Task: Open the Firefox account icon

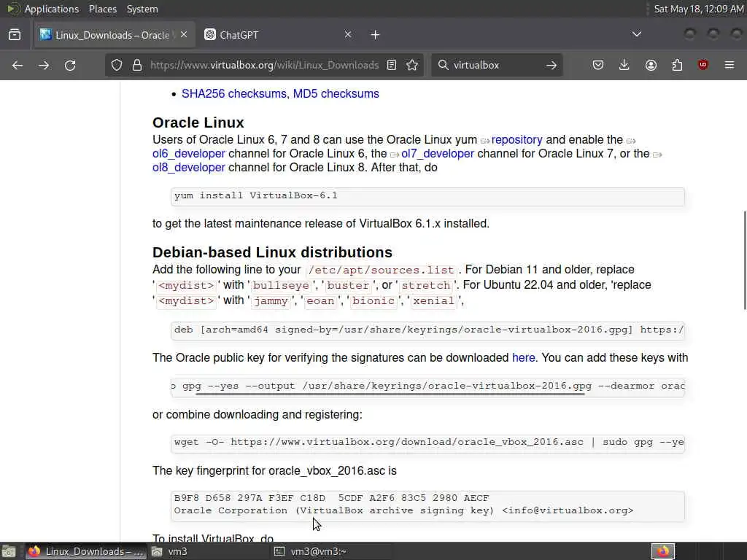Action: 651,65
